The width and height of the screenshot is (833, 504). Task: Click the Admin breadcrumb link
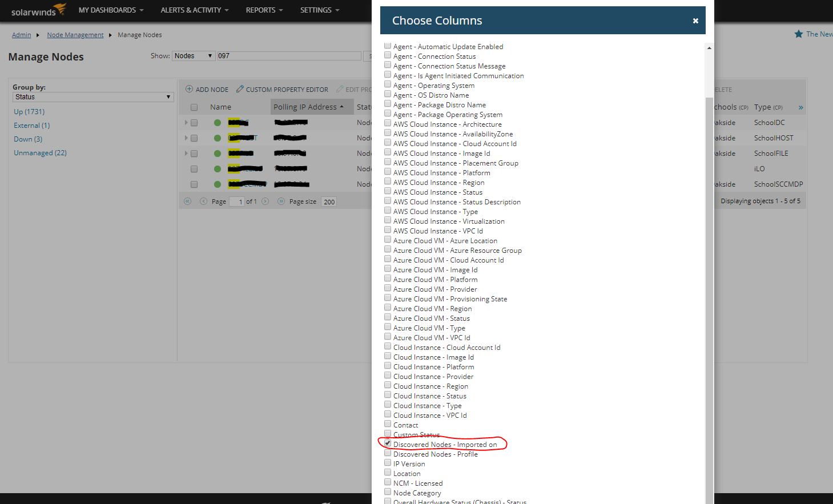[x=22, y=35]
